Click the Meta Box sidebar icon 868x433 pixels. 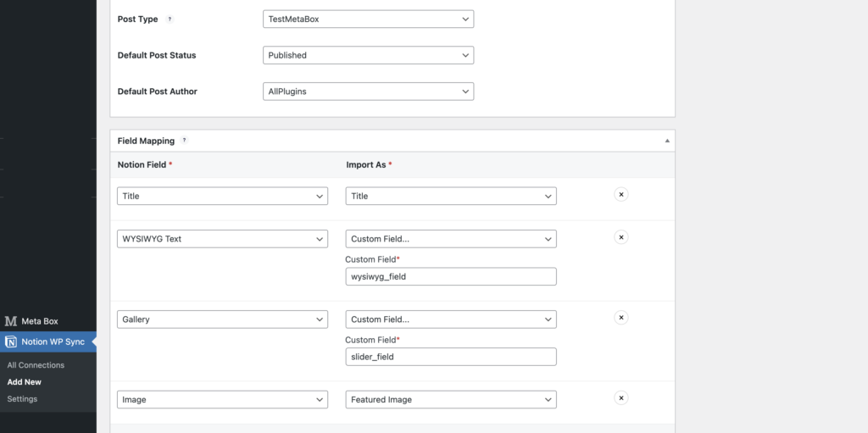click(10, 321)
